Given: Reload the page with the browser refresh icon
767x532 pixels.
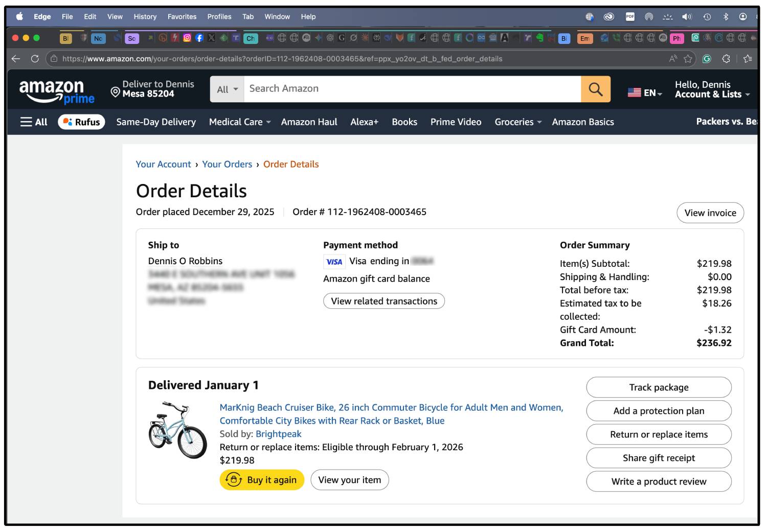Looking at the screenshot, I should (35, 58).
